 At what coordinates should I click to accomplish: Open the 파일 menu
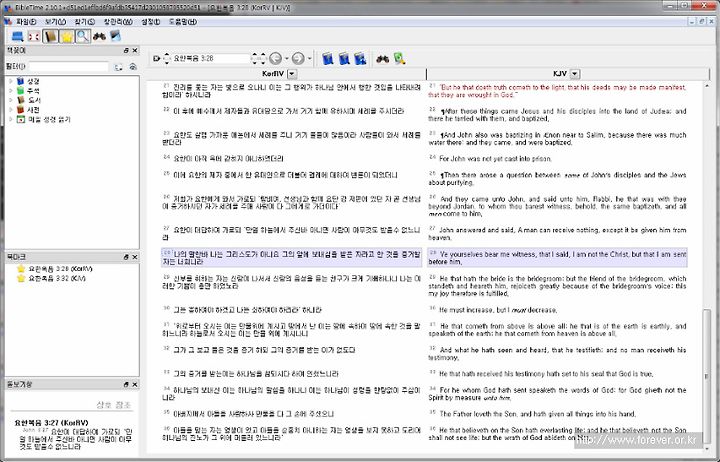point(26,22)
